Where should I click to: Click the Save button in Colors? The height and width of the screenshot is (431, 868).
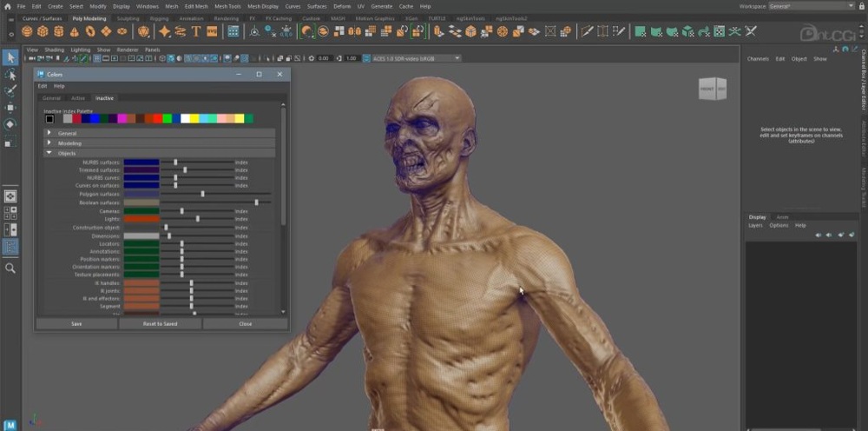click(76, 323)
